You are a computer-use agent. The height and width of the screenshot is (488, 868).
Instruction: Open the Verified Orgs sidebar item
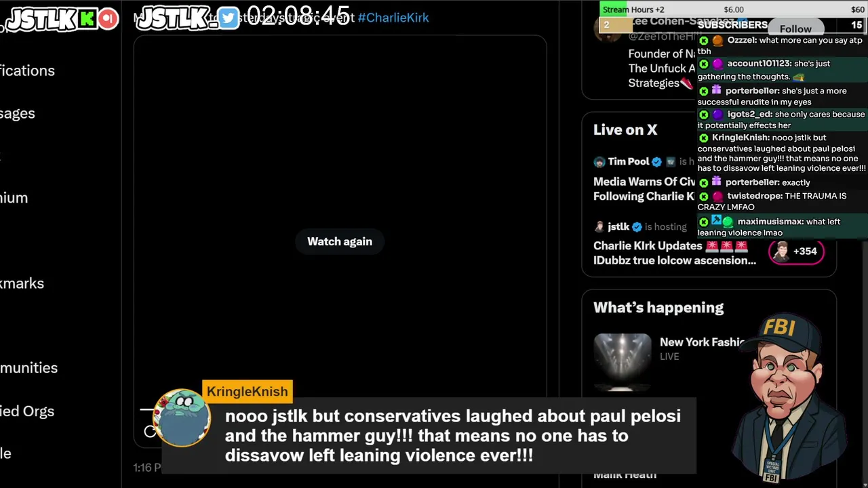(27, 411)
